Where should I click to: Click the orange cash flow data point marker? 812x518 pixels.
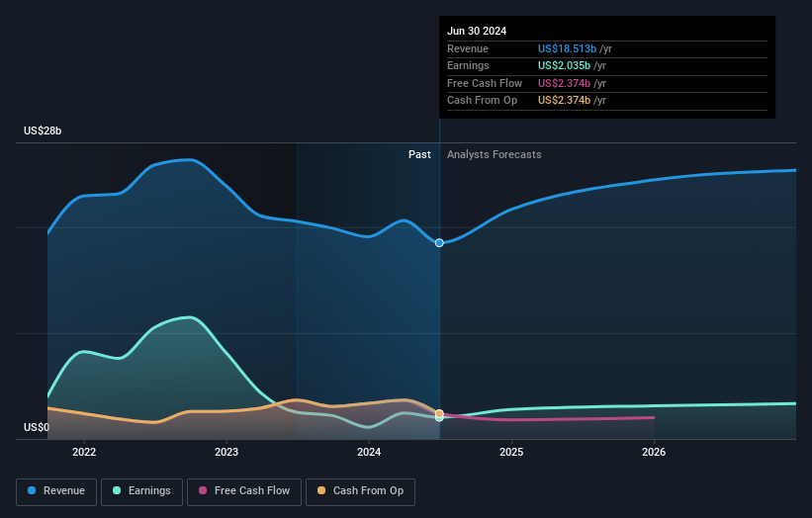[x=439, y=413]
